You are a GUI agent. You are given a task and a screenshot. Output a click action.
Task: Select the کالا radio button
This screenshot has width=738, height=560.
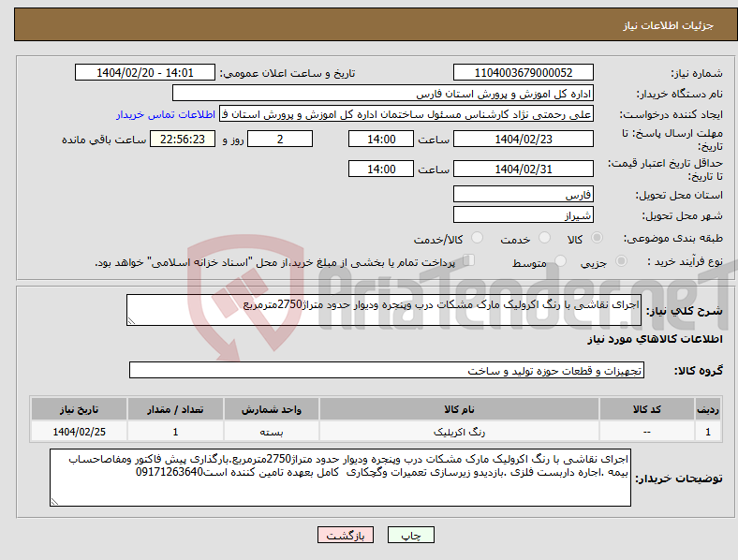tap(597, 238)
